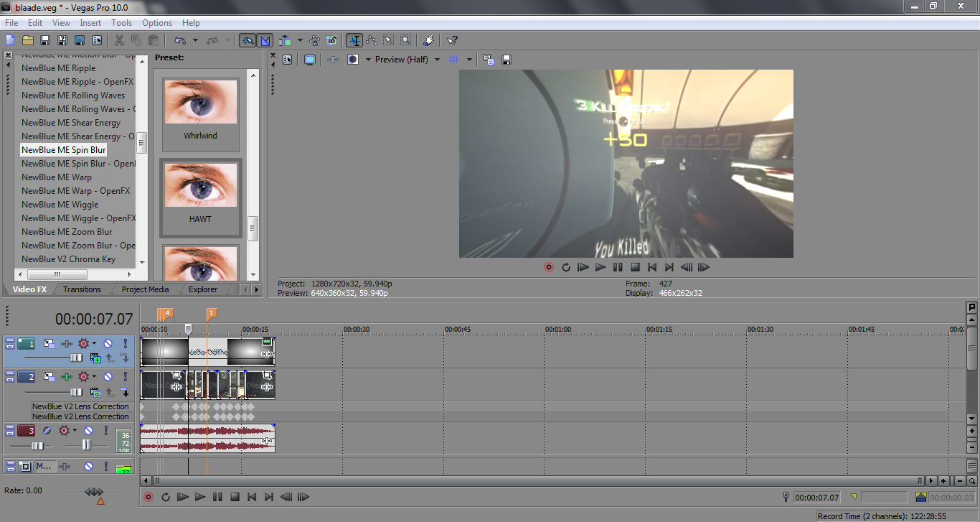Viewport: 980px width, 522px height.
Task: Switch to the Project Media tab
Action: pyautogui.click(x=145, y=289)
